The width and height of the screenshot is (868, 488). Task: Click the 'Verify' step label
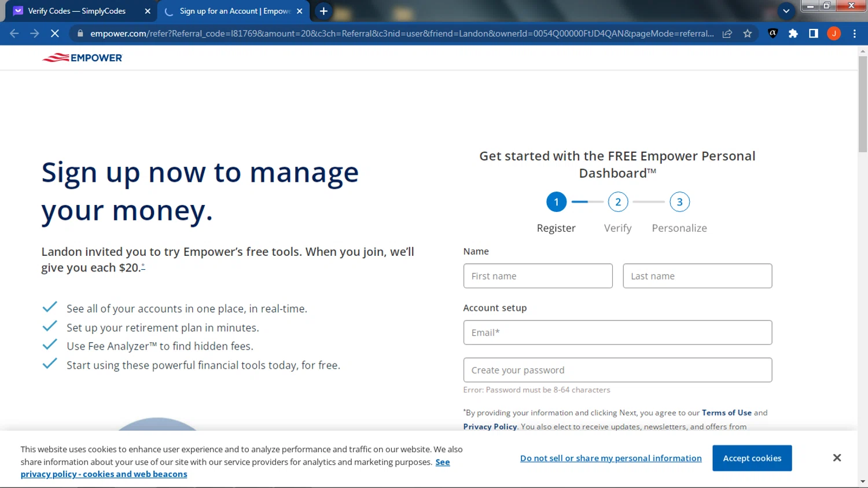[x=618, y=228]
